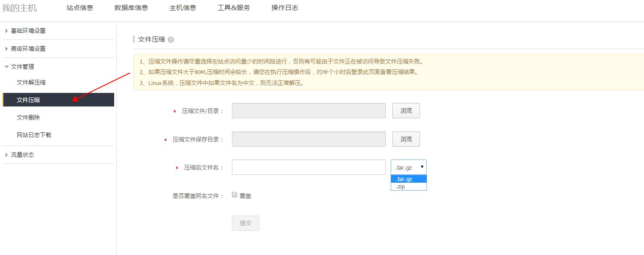Select the .tar.gz option in list
This screenshot has width=644, height=255.
pyautogui.click(x=408, y=179)
